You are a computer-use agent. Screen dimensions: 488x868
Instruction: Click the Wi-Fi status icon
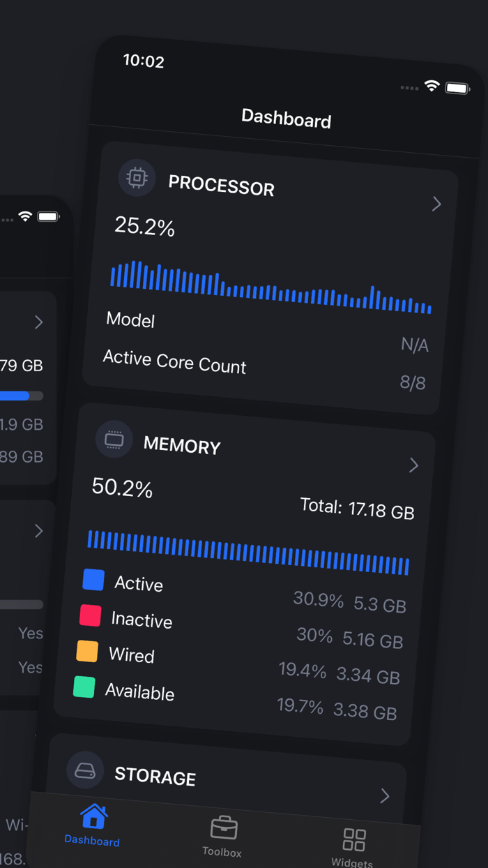click(432, 87)
